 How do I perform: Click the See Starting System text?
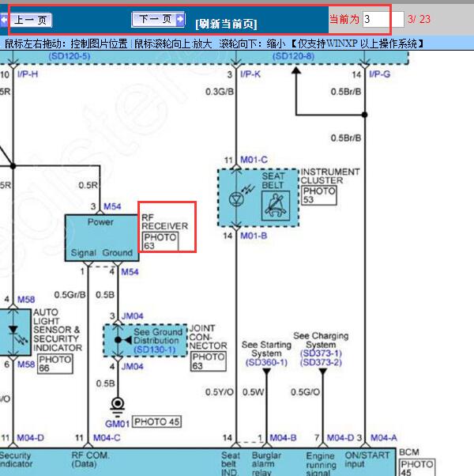266,349
